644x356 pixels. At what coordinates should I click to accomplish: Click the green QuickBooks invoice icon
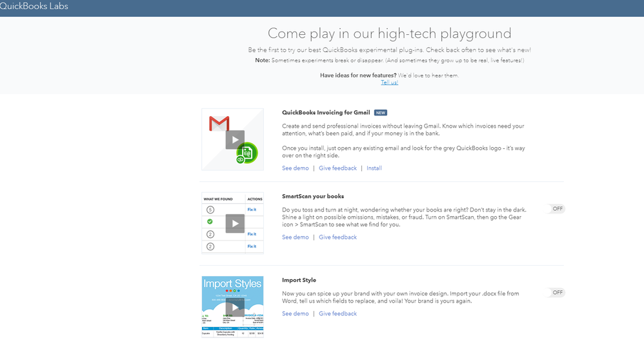click(x=247, y=153)
